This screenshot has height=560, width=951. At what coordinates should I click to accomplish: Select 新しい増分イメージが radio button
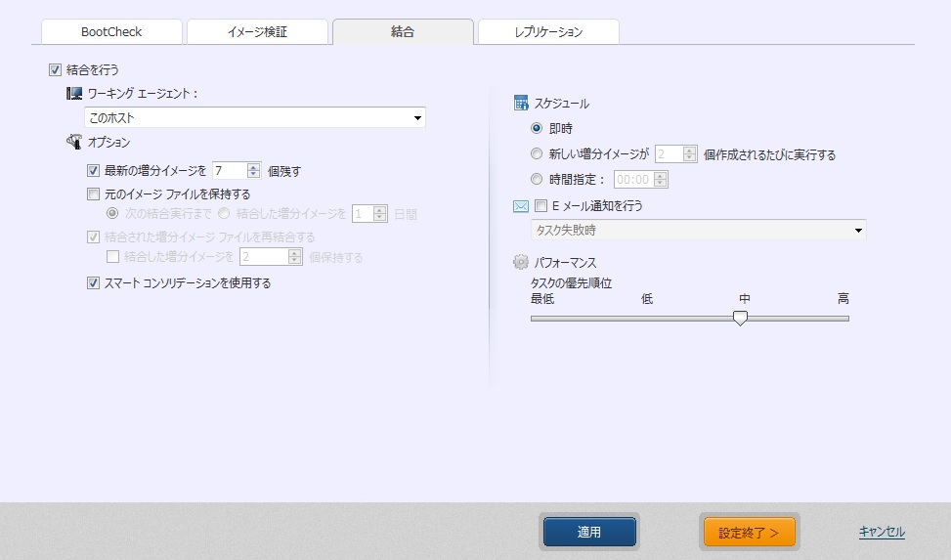[x=537, y=154]
